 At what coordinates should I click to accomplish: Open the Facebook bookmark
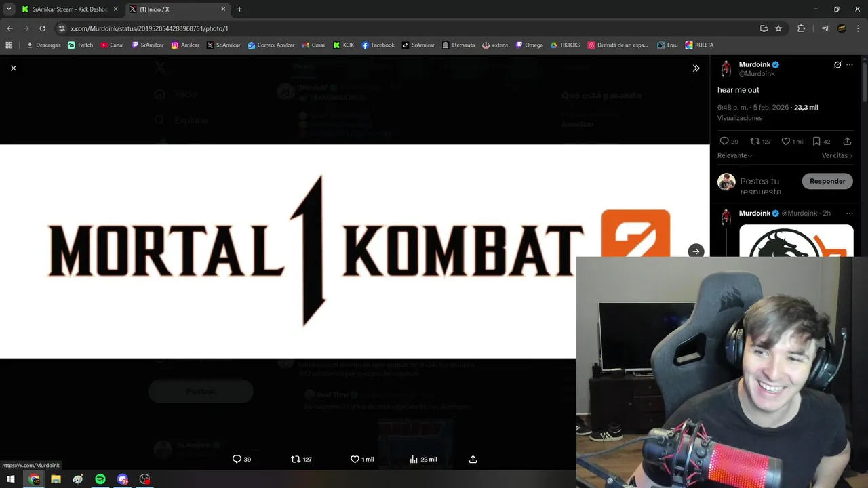click(x=378, y=45)
